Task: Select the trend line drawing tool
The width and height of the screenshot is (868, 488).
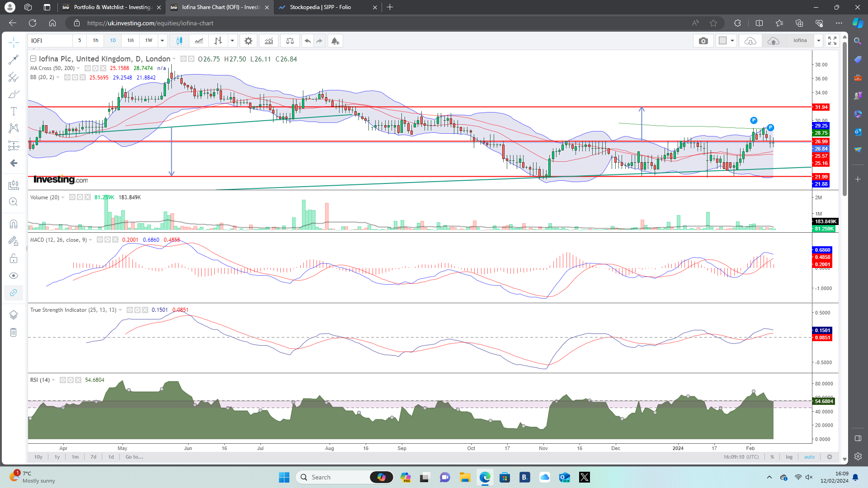Action: click(x=14, y=60)
